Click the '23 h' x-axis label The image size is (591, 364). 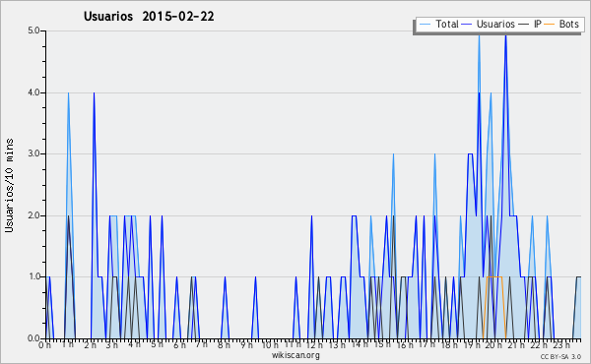click(561, 345)
